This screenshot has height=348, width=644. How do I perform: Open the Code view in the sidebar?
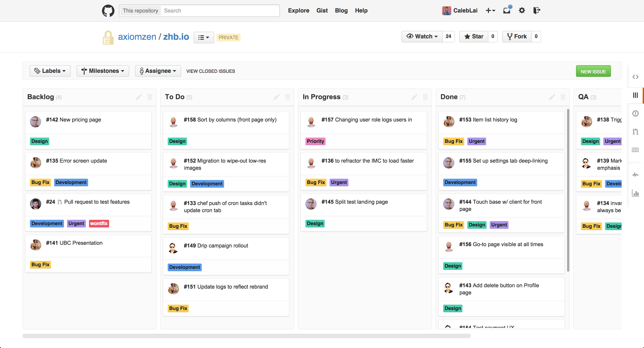click(x=636, y=77)
